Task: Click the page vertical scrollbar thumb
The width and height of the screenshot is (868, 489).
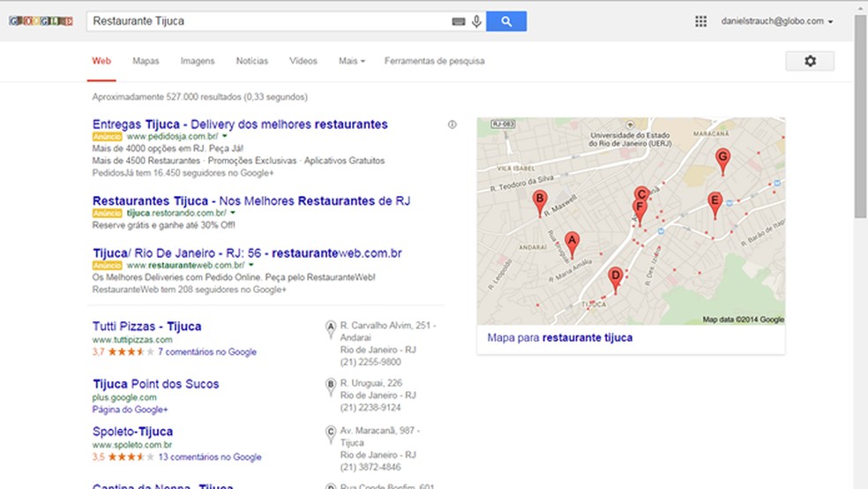Action: 860,117
